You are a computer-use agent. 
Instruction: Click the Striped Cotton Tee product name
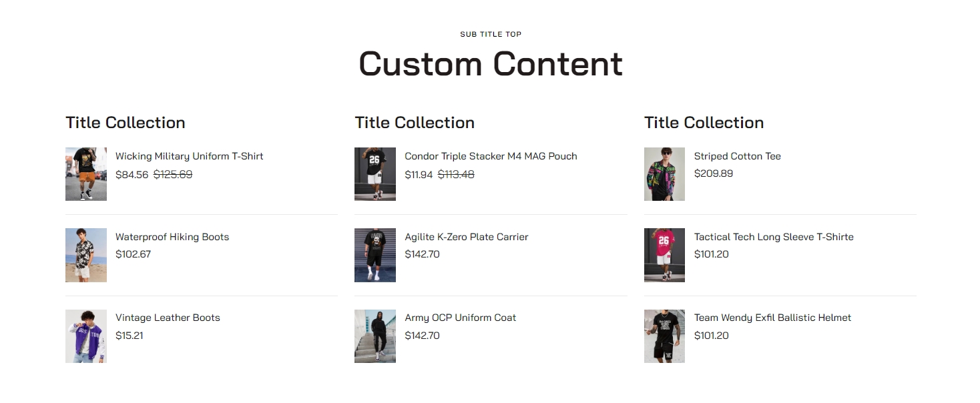pos(737,156)
